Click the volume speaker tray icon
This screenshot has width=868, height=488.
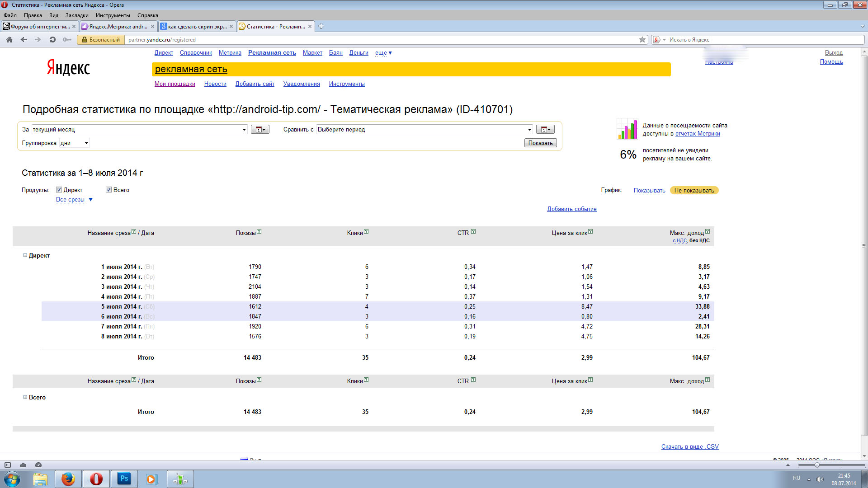[820, 479]
